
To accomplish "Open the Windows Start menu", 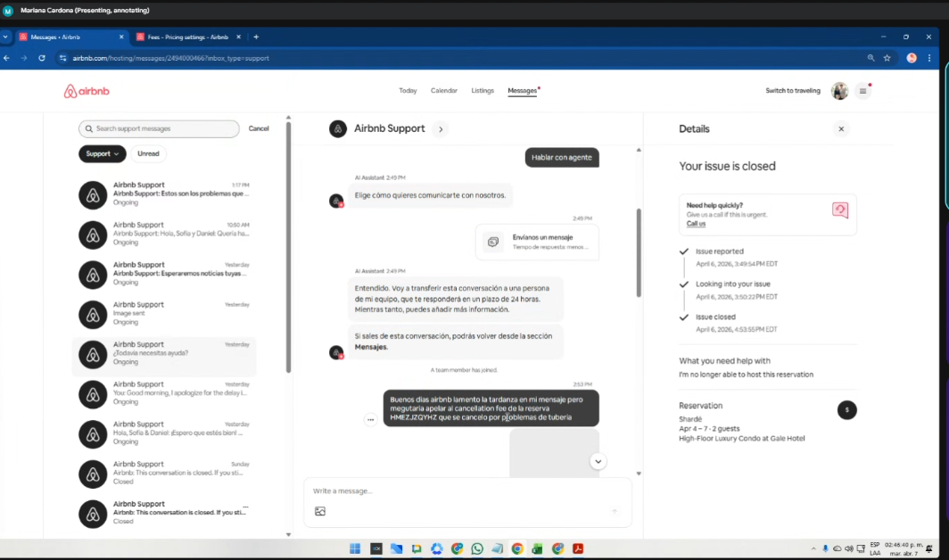I will coord(355,548).
